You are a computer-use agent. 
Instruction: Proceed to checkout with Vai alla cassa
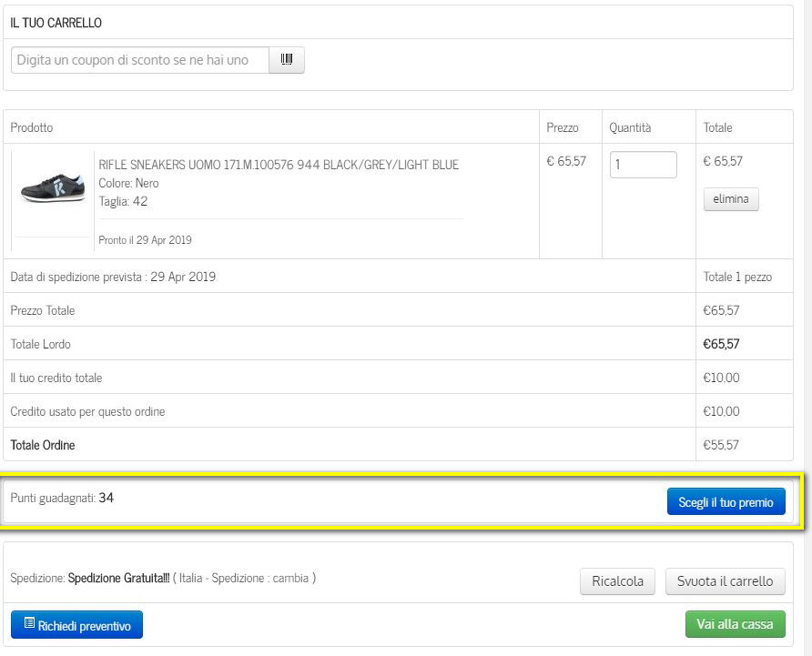point(735,624)
